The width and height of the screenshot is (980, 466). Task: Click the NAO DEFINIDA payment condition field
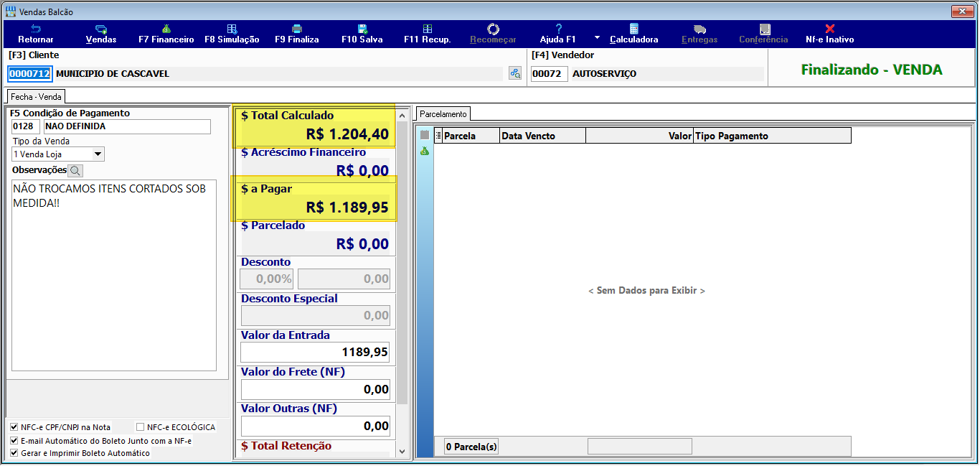coord(127,126)
